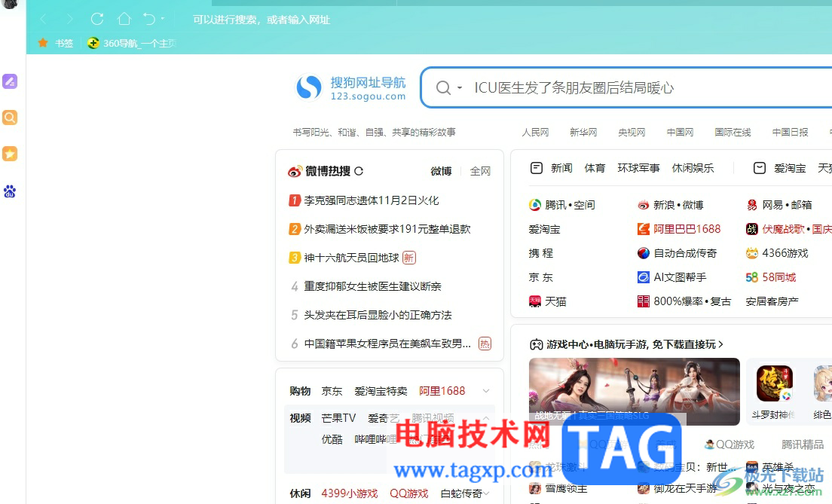Screen dimensions: 832x504
Task: Open the 4366游戏 link
Action: click(777, 253)
